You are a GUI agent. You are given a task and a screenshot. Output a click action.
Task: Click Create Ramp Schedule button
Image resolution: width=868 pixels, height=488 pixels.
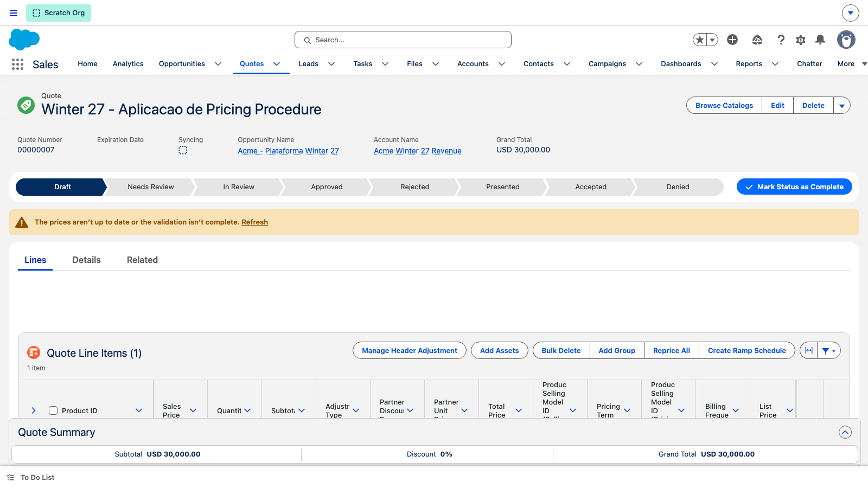tap(747, 351)
